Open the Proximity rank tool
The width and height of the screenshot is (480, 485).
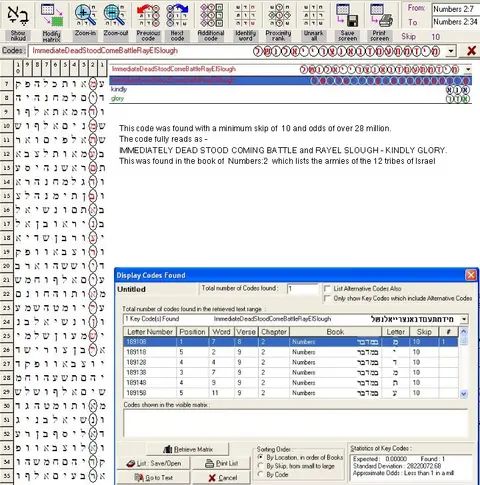[279, 16]
